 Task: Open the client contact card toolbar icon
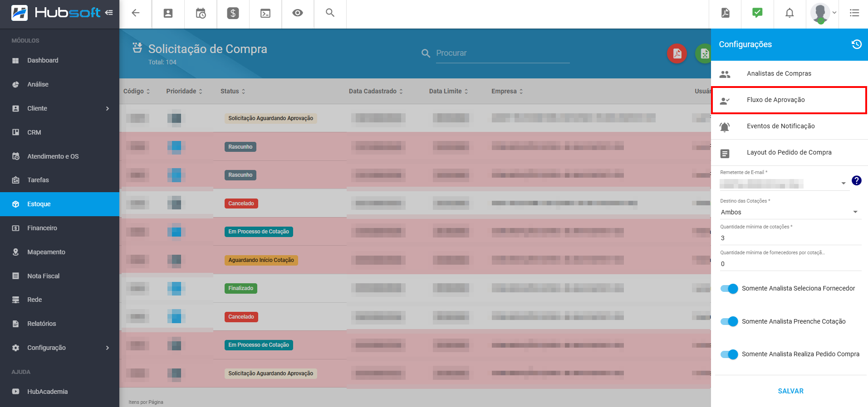tap(168, 13)
